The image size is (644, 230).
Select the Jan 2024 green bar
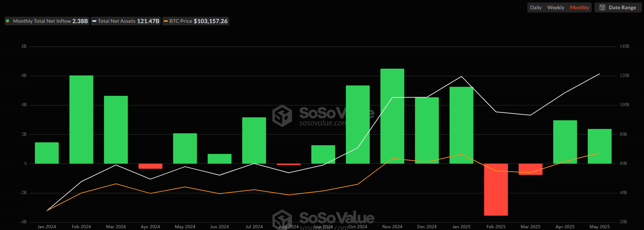point(47,153)
